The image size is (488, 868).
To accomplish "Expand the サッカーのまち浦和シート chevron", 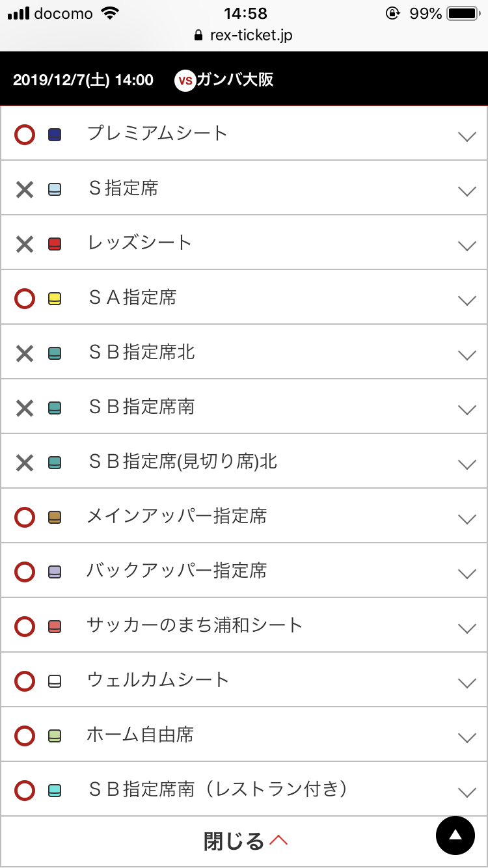I will pos(467,628).
